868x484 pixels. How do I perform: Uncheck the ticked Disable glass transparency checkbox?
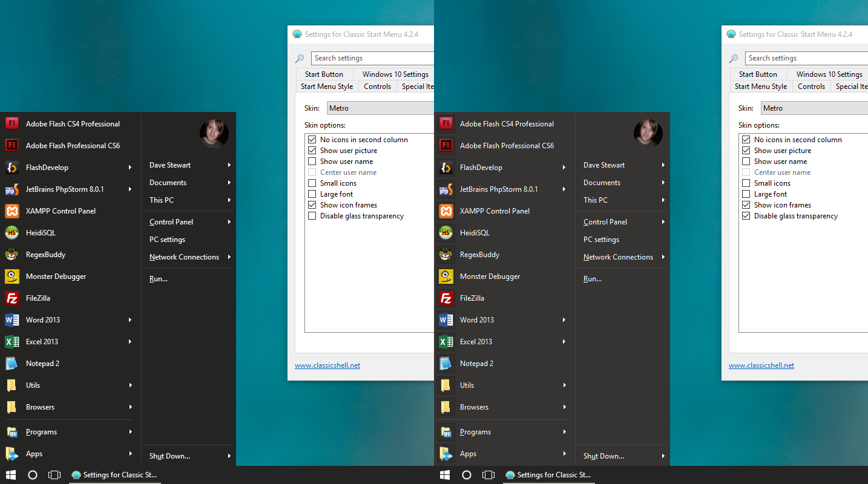point(746,216)
